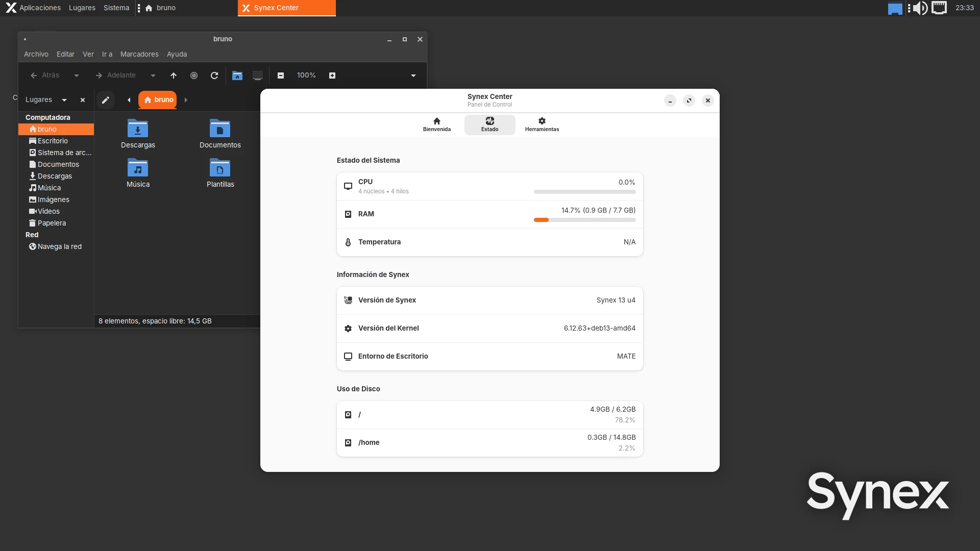This screenshot has width=980, height=551.
Task: Expand the toolbar overflow dropdown arrow
Action: pos(413,76)
